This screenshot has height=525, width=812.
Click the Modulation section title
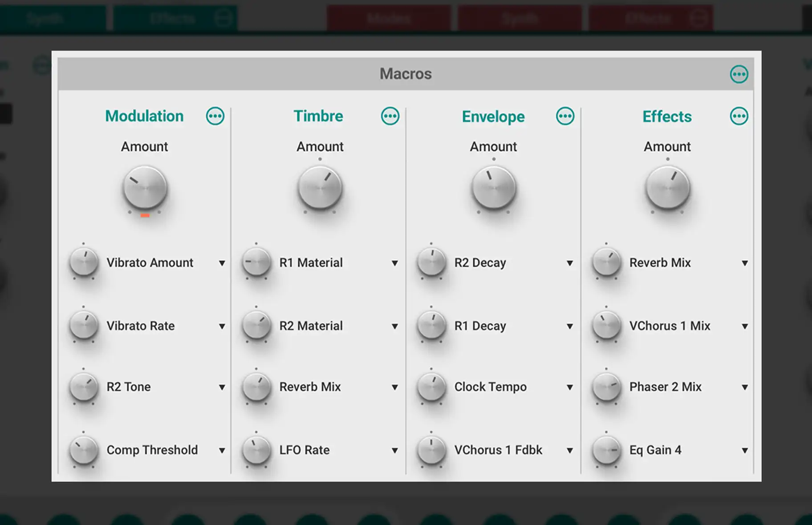[x=144, y=116]
